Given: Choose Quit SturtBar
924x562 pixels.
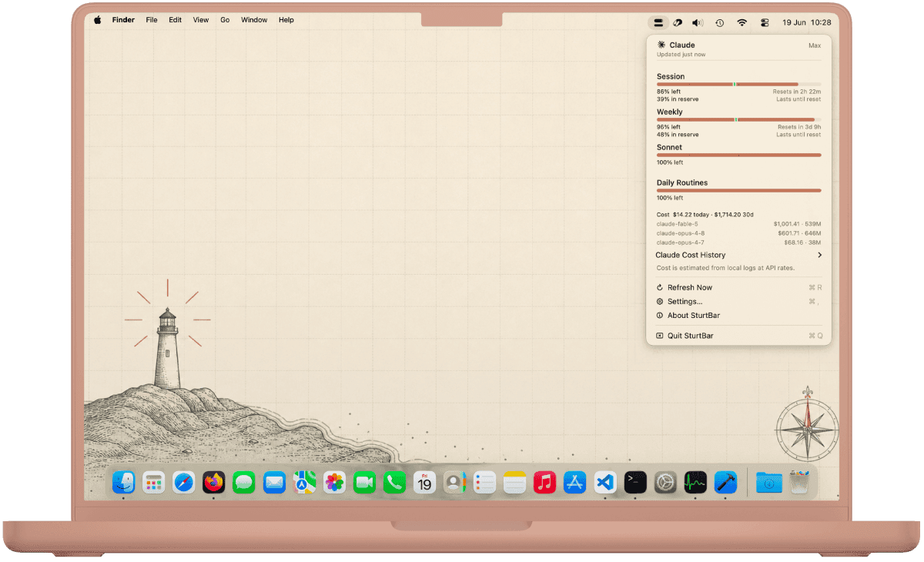Looking at the screenshot, I should point(738,336).
